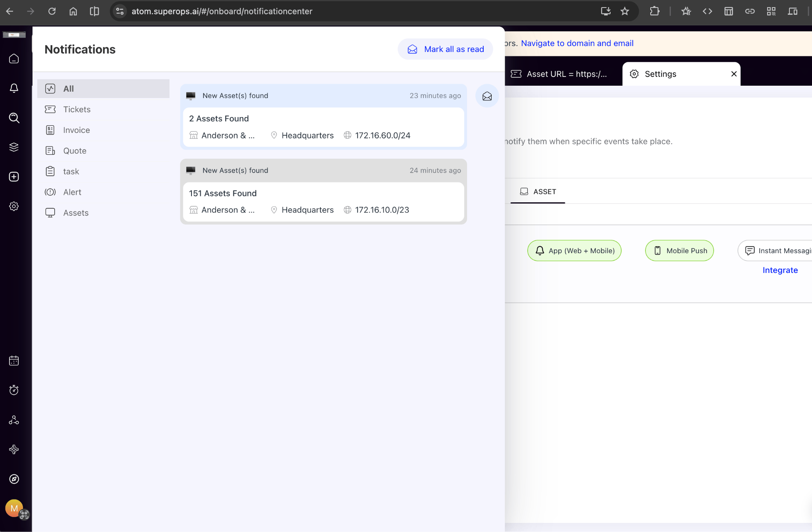Viewport: 812px width, 532px height.
Task: Toggle Mobile Push notification channel
Action: pyautogui.click(x=679, y=251)
